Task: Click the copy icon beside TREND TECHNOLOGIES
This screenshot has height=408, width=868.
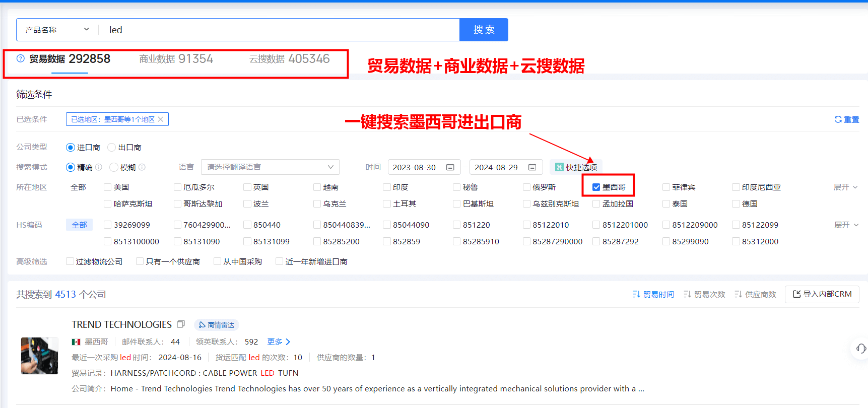Action: point(181,324)
